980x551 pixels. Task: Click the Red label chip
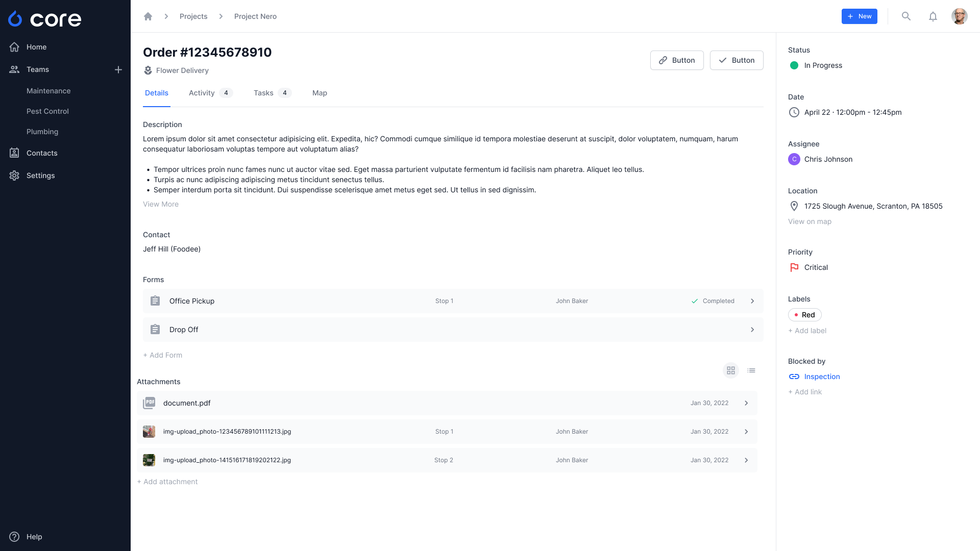(804, 315)
